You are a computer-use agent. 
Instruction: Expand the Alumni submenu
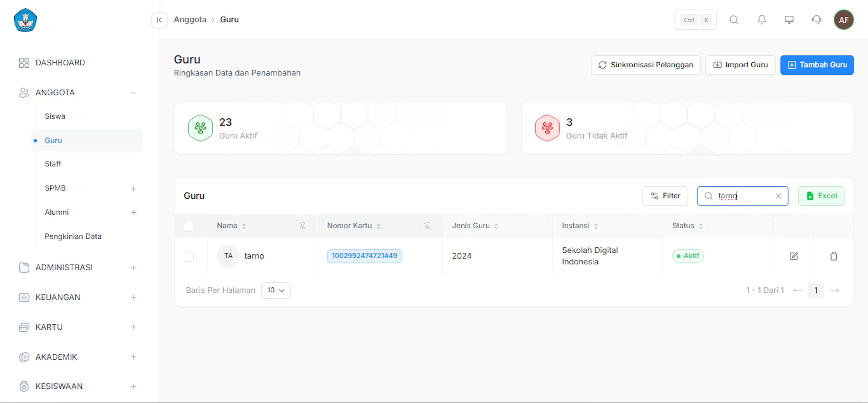tap(133, 212)
